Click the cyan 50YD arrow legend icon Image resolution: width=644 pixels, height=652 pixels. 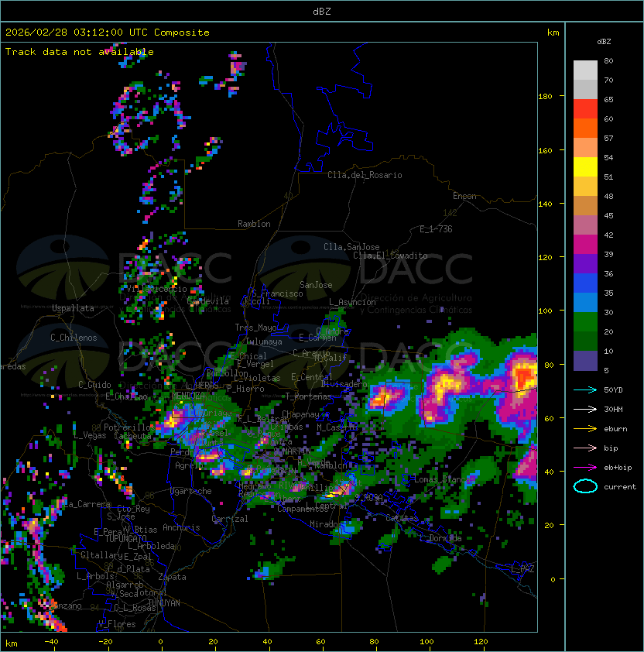(585, 389)
